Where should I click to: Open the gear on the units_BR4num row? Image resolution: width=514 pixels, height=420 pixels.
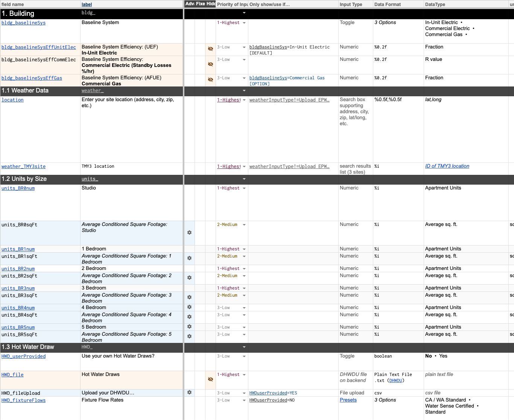click(x=189, y=307)
